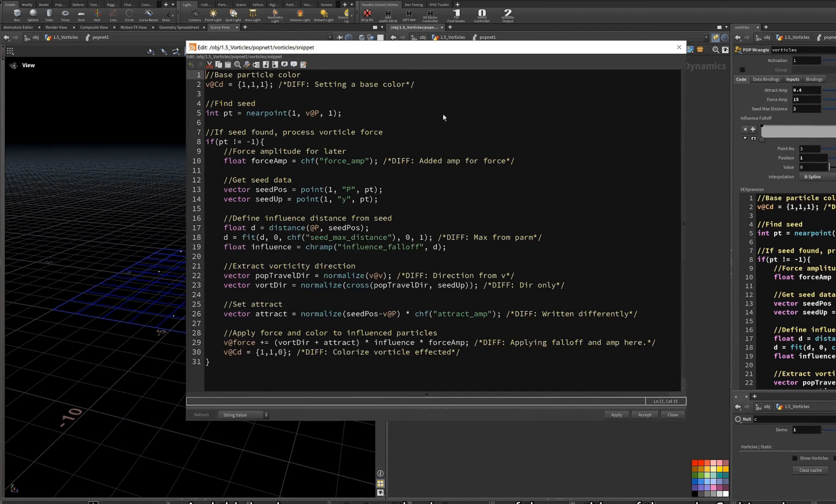This screenshot has width=836, height=504.
Task: Expand the Scene View path history dropdown
Action: pos(330,37)
